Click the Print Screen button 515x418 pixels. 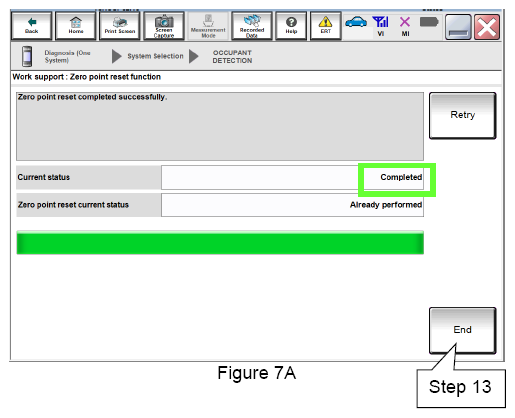[x=120, y=26]
